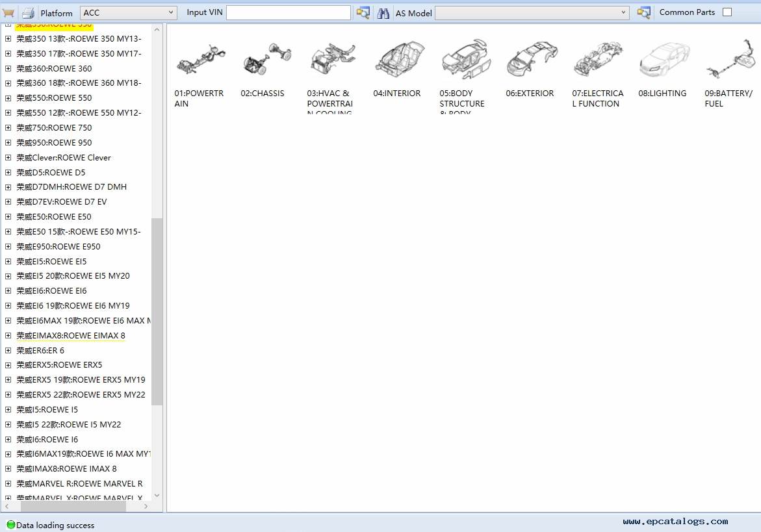The width and height of the screenshot is (761, 532).
Task: Open the 02:CHASSIS category image
Action: point(267,60)
